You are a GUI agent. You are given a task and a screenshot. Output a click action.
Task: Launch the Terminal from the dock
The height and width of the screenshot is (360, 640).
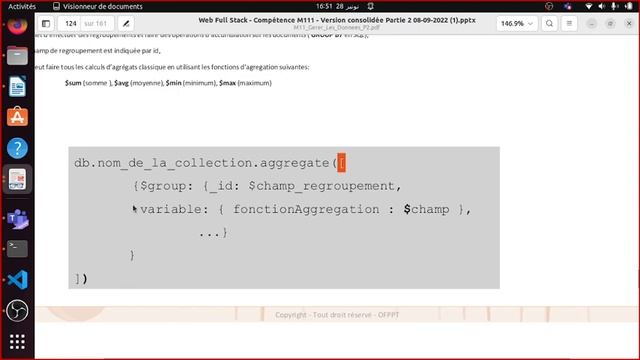point(17,249)
